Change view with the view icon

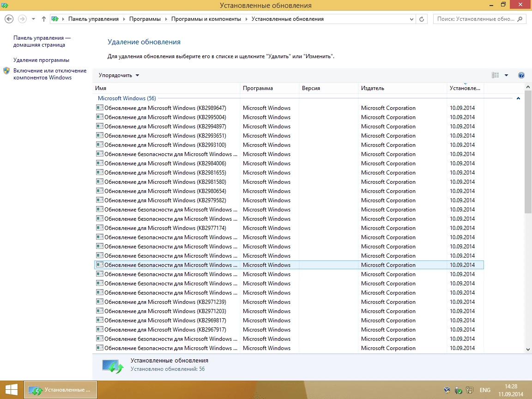click(x=496, y=75)
